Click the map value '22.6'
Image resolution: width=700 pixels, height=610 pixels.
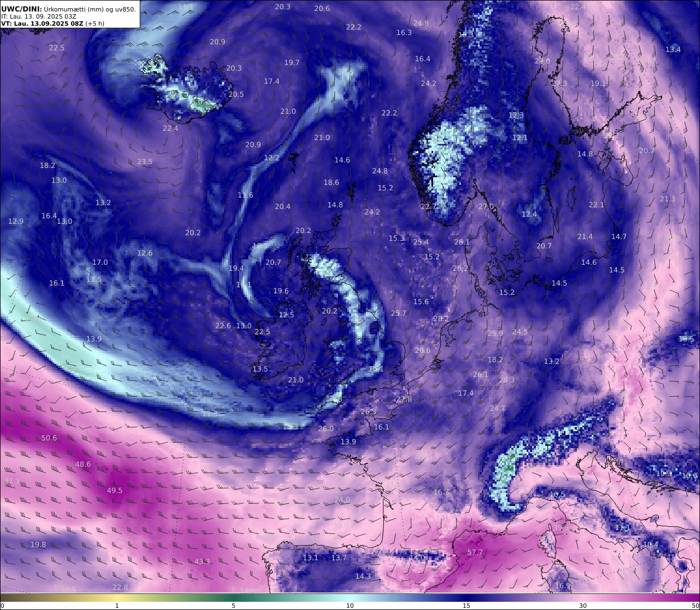click(223, 326)
